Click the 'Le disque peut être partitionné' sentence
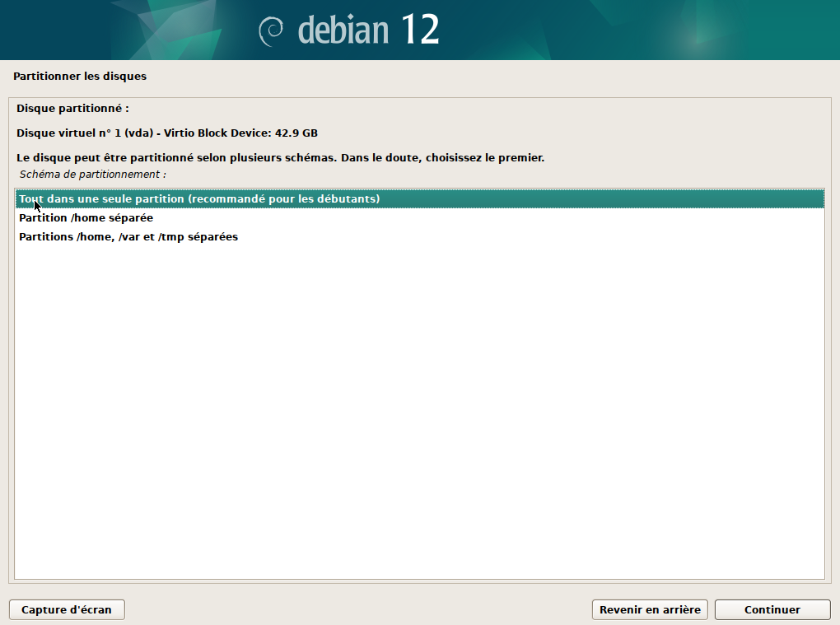 (x=280, y=158)
